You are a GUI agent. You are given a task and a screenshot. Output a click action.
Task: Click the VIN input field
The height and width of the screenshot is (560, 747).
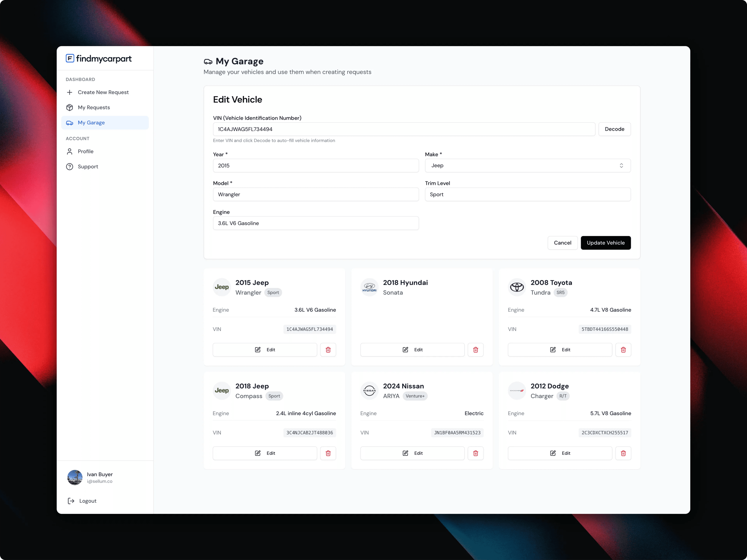click(404, 129)
